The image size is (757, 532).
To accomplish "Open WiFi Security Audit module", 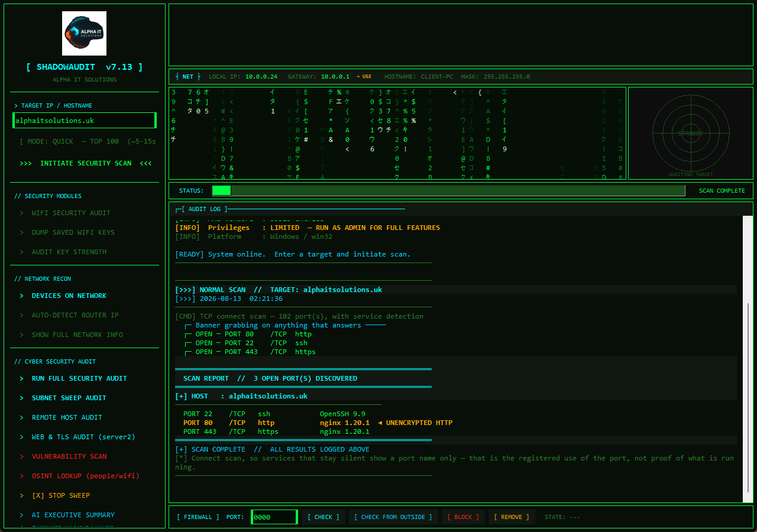I will (x=71, y=213).
